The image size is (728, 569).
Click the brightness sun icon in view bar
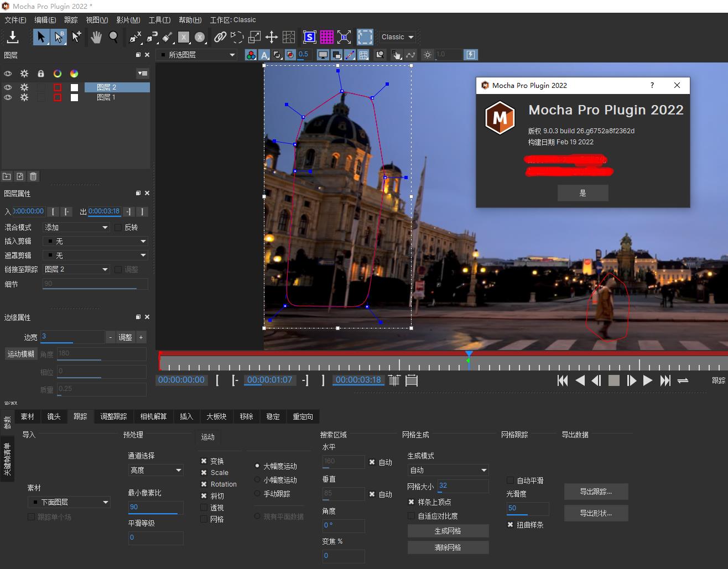[x=427, y=55]
